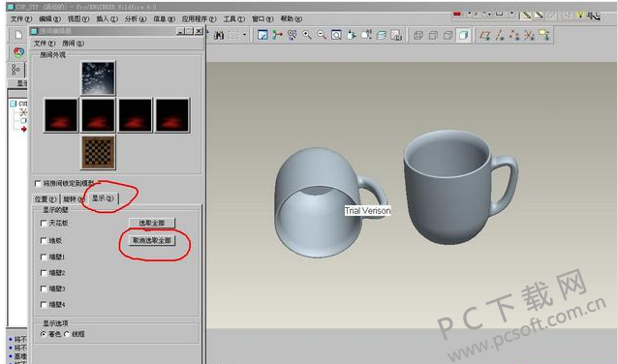618x364 pixels.
Task: Click the Repaint screen icon
Action: click(263, 35)
